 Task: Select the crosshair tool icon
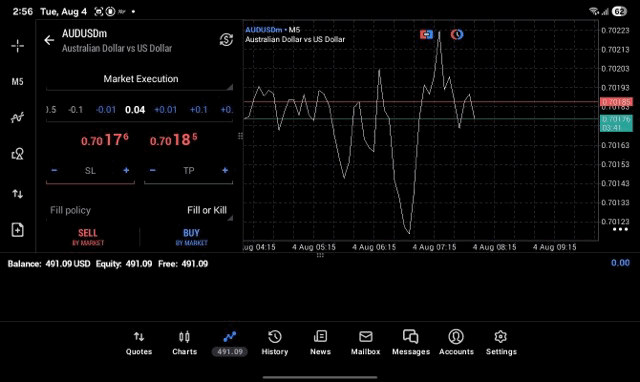pos(18,46)
